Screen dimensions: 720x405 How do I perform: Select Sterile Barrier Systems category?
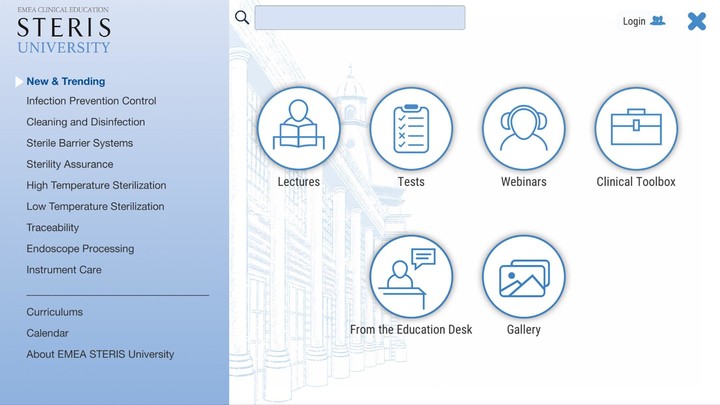tap(79, 143)
